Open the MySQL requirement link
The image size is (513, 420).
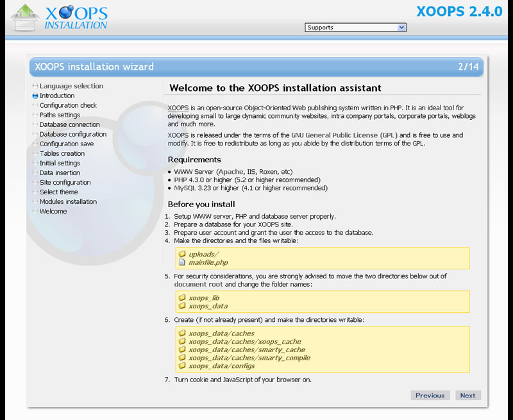pos(185,188)
